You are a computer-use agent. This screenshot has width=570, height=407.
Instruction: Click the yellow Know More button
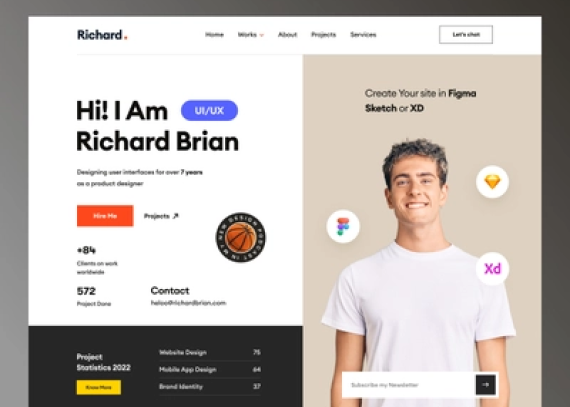99,387
